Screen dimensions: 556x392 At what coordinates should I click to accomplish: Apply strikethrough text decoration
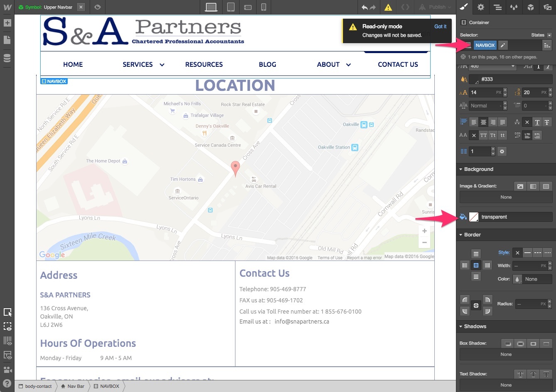pyautogui.click(x=547, y=122)
